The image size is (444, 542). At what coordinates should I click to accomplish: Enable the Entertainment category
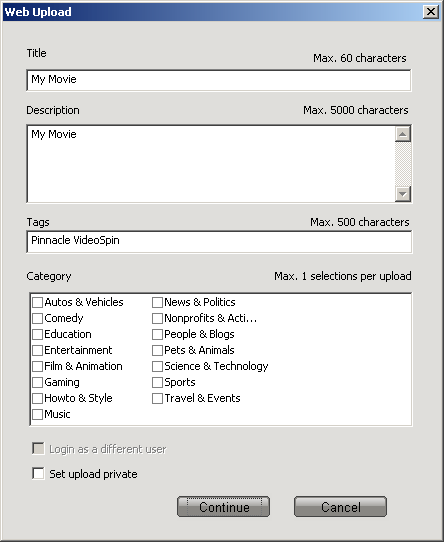[37, 350]
